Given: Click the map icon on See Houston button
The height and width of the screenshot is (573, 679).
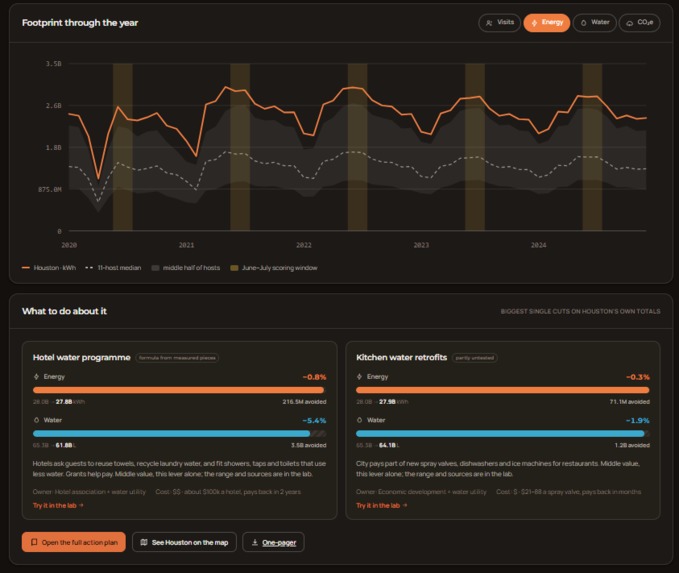Looking at the screenshot, I should (144, 542).
